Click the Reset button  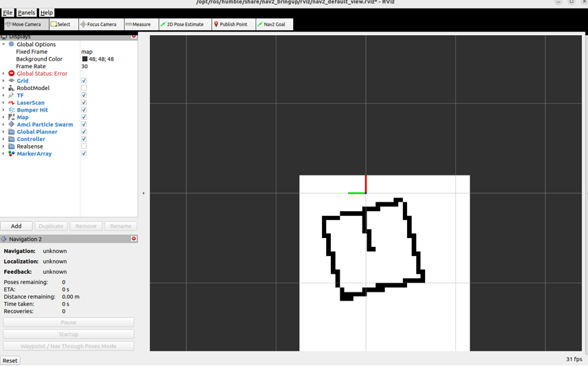10,360
